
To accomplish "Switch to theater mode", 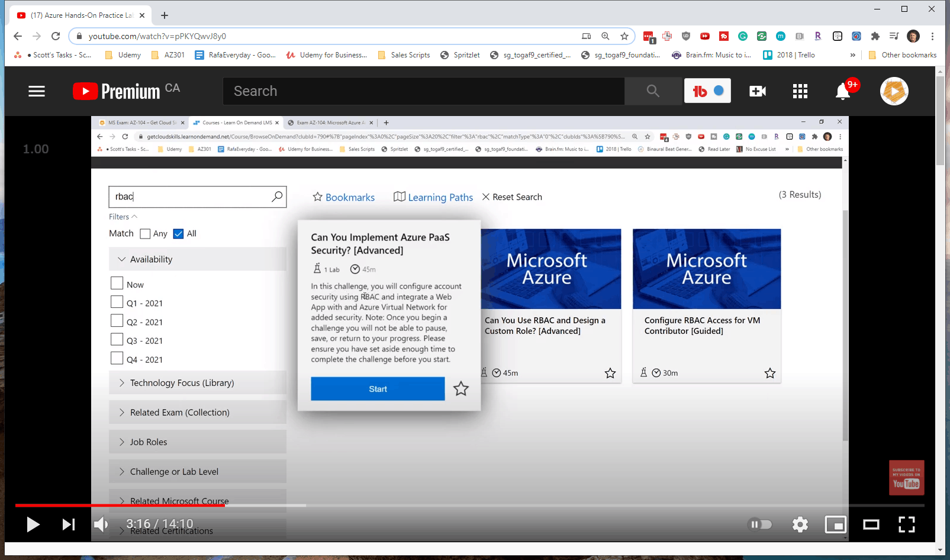I will coord(871,524).
